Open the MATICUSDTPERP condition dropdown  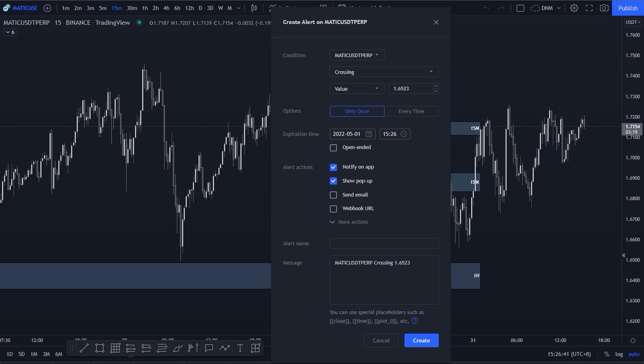tap(357, 55)
